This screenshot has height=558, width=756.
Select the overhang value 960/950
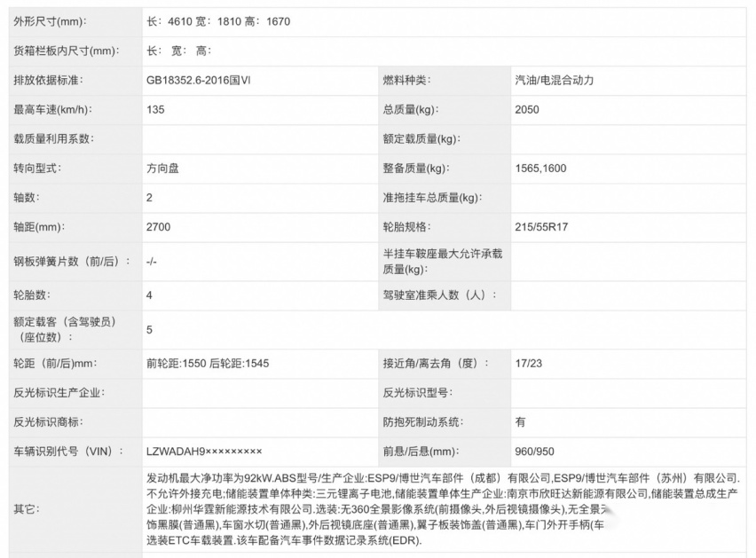[535, 452]
